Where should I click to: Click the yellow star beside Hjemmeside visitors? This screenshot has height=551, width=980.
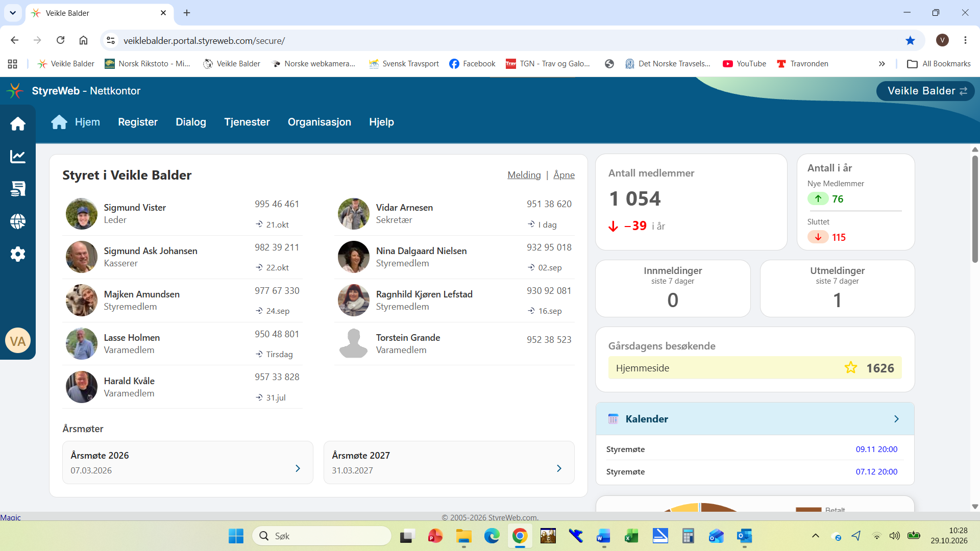click(x=851, y=367)
